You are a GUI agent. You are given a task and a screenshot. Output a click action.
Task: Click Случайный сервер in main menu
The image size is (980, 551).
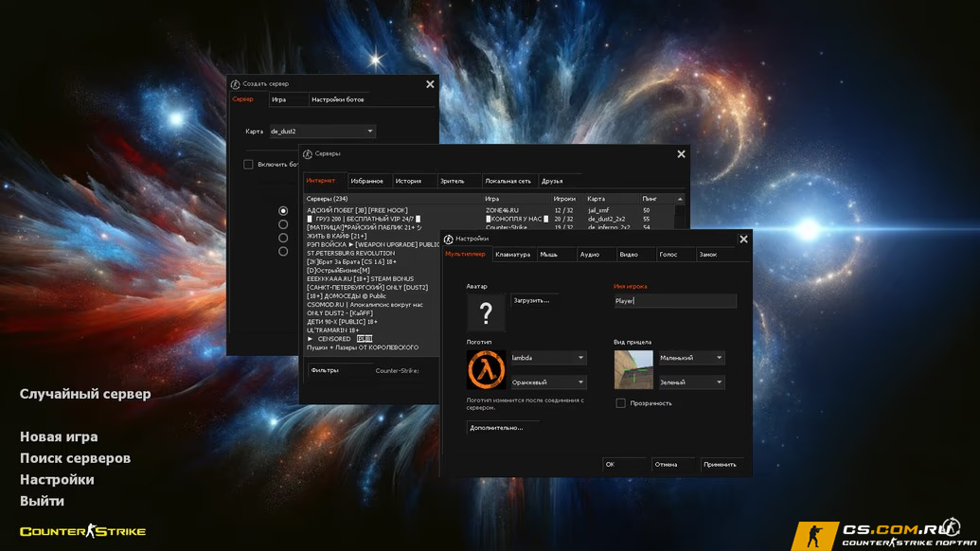85,394
